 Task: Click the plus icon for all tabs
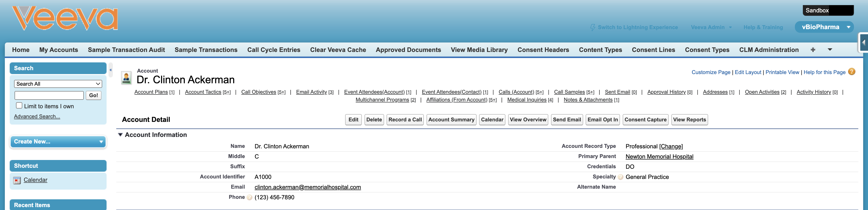pos(813,50)
